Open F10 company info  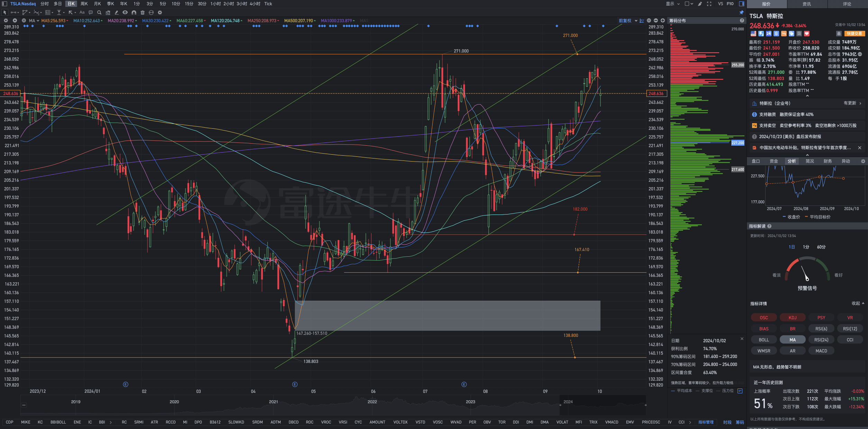pyautogui.click(x=730, y=4)
